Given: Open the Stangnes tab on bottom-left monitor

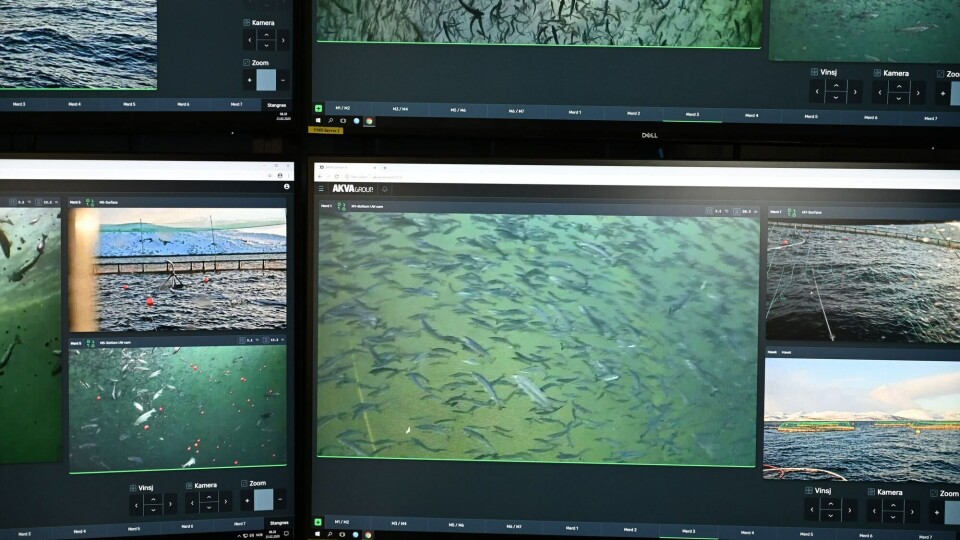Looking at the screenshot, I should pos(278,523).
